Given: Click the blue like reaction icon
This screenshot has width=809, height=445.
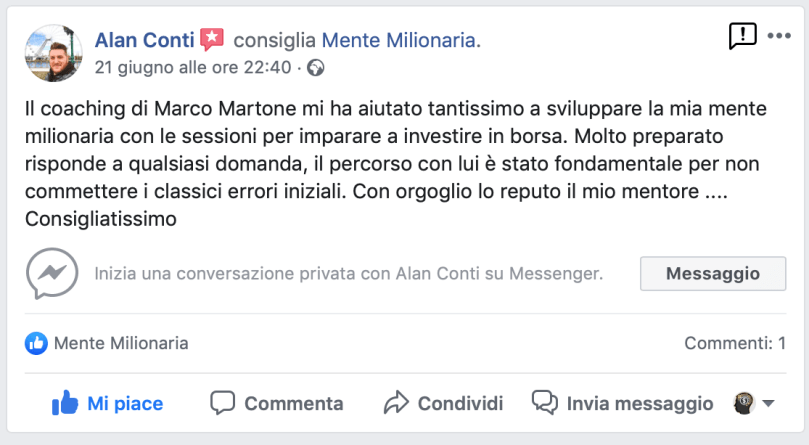Looking at the screenshot, I should pos(37,343).
